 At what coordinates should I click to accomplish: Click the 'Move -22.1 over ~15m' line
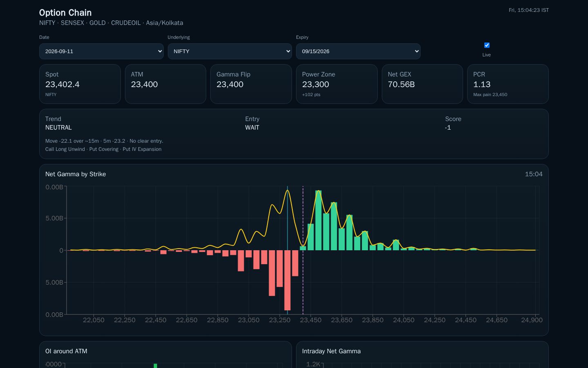pyautogui.click(x=104, y=141)
